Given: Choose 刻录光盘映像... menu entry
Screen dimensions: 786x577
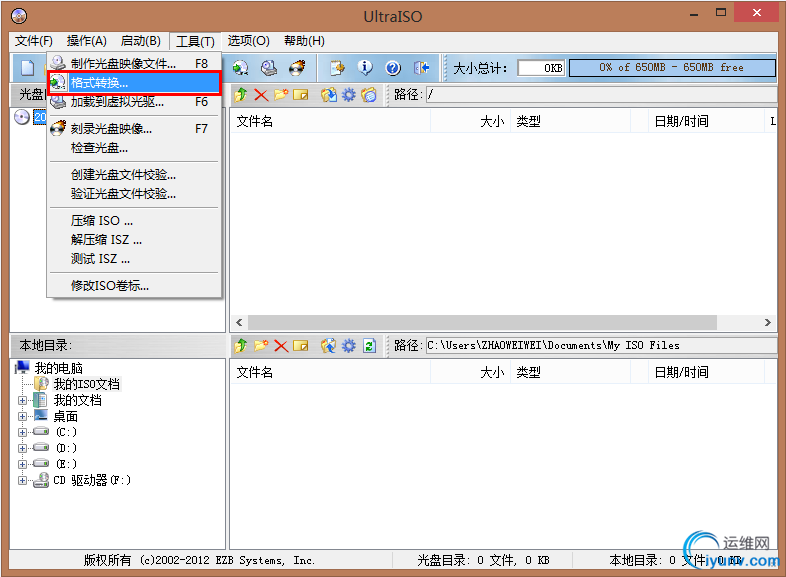Looking at the screenshot, I should coord(134,129).
